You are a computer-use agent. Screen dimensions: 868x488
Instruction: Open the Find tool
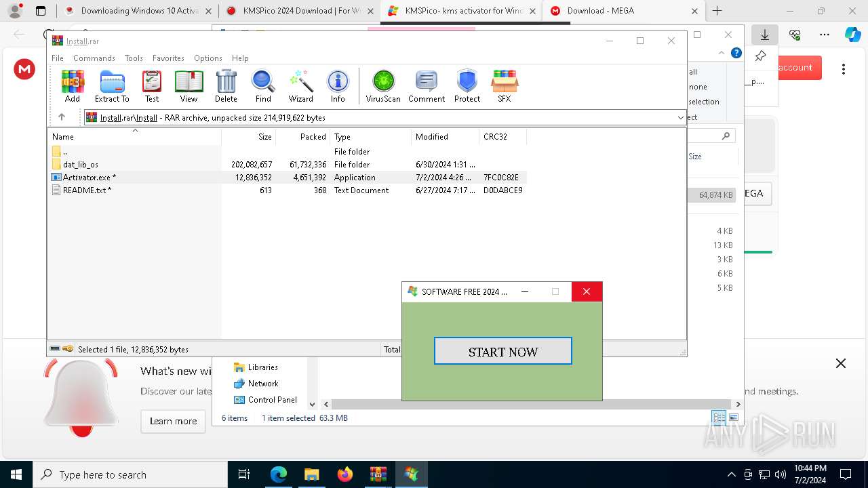(x=263, y=86)
